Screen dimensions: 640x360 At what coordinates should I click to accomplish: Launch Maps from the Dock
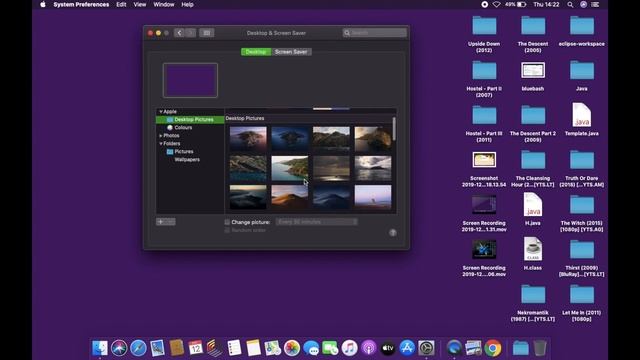point(273,348)
